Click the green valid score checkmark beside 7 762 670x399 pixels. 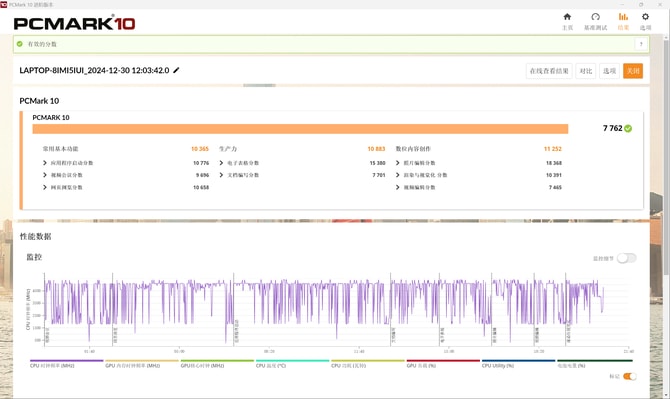click(x=628, y=129)
